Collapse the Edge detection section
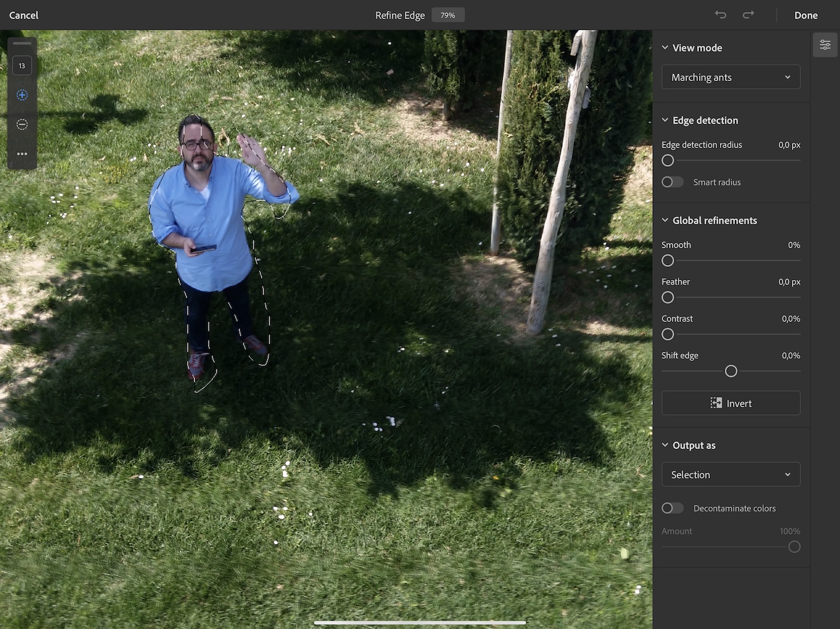Screen dimensions: 840x629 pos(665,120)
